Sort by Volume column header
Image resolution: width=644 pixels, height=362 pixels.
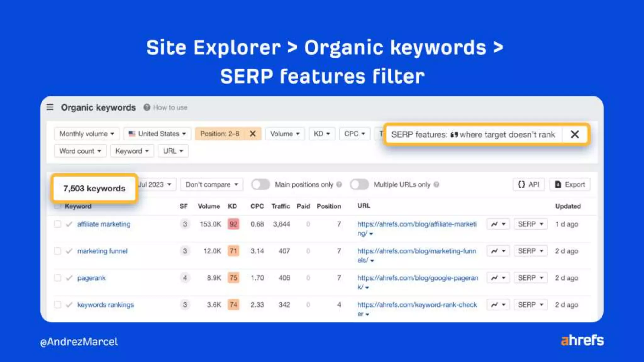pyautogui.click(x=209, y=206)
